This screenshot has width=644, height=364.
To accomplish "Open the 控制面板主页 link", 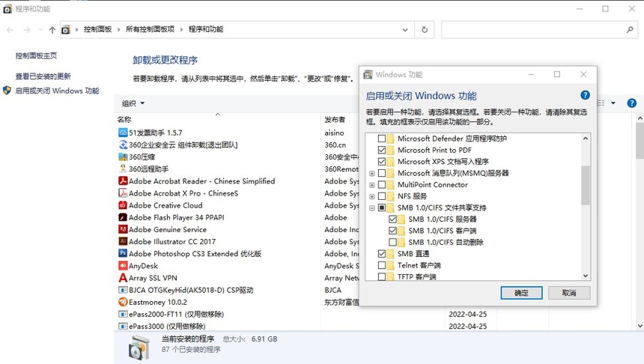I will click(x=36, y=55).
